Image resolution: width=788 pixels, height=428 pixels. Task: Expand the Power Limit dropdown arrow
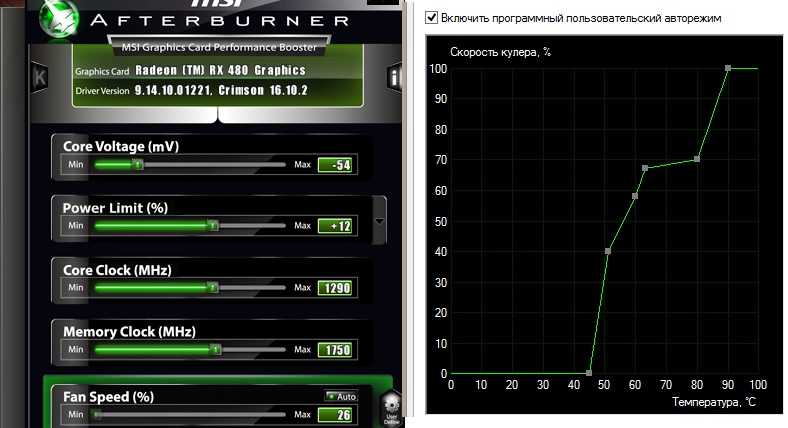(x=379, y=222)
